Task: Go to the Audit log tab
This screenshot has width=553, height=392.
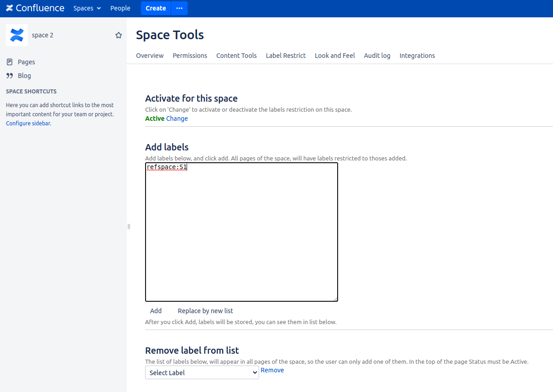Action: (x=377, y=56)
